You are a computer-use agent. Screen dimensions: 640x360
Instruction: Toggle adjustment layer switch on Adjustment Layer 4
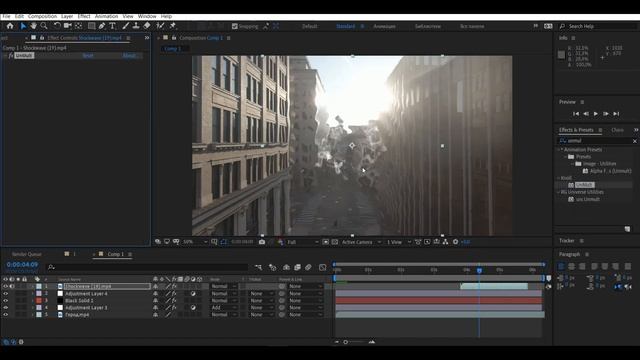[193, 293]
